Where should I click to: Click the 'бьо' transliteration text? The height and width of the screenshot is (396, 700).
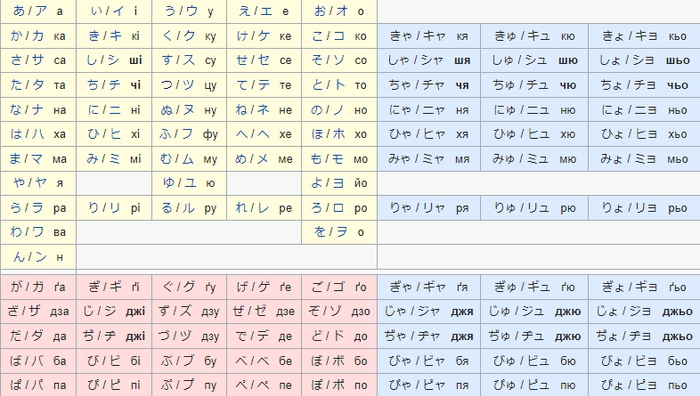pos(678,361)
